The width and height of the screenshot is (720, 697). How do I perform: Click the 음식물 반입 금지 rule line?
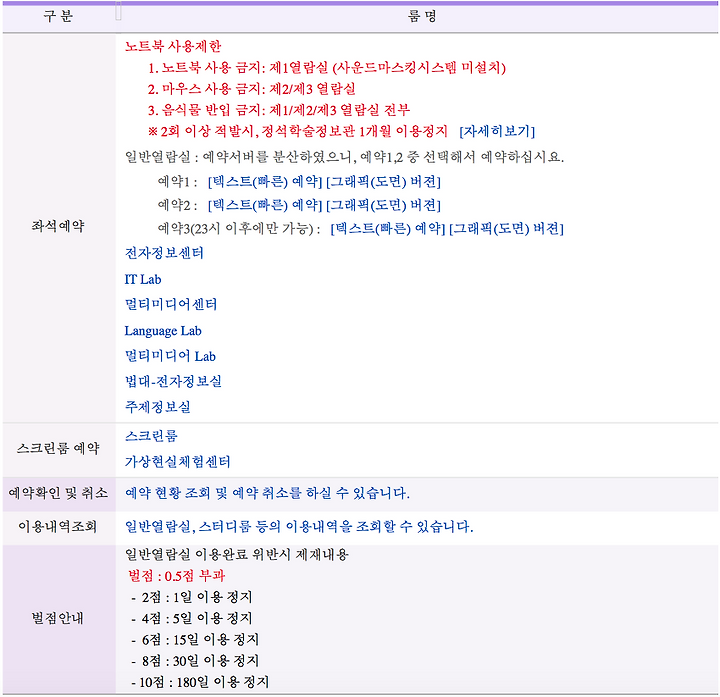tap(279, 110)
